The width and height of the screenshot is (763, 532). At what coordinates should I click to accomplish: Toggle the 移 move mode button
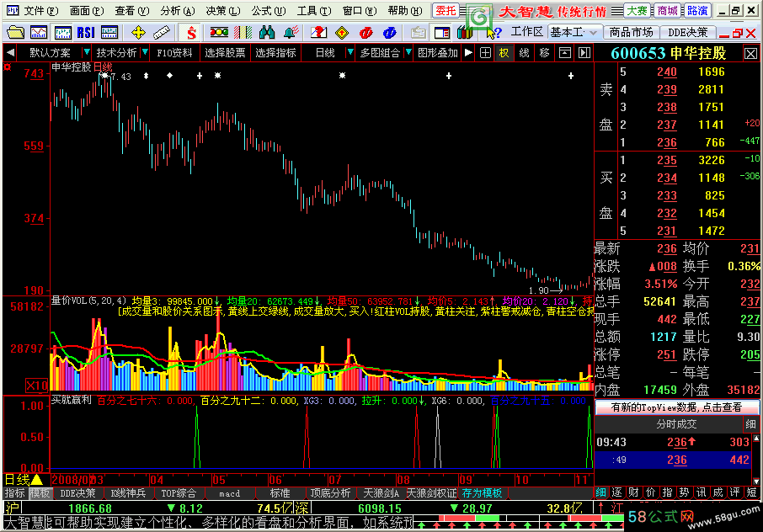(545, 52)
